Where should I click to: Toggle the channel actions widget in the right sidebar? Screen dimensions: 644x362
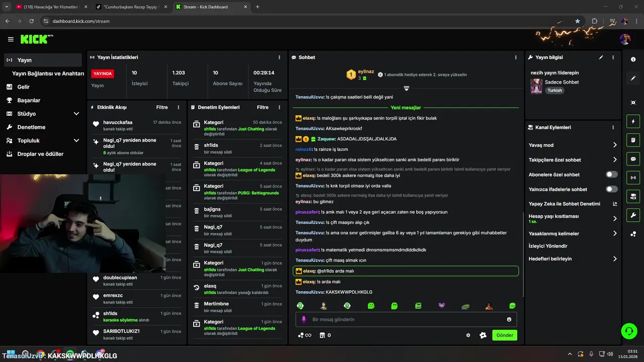coord(633,196)
